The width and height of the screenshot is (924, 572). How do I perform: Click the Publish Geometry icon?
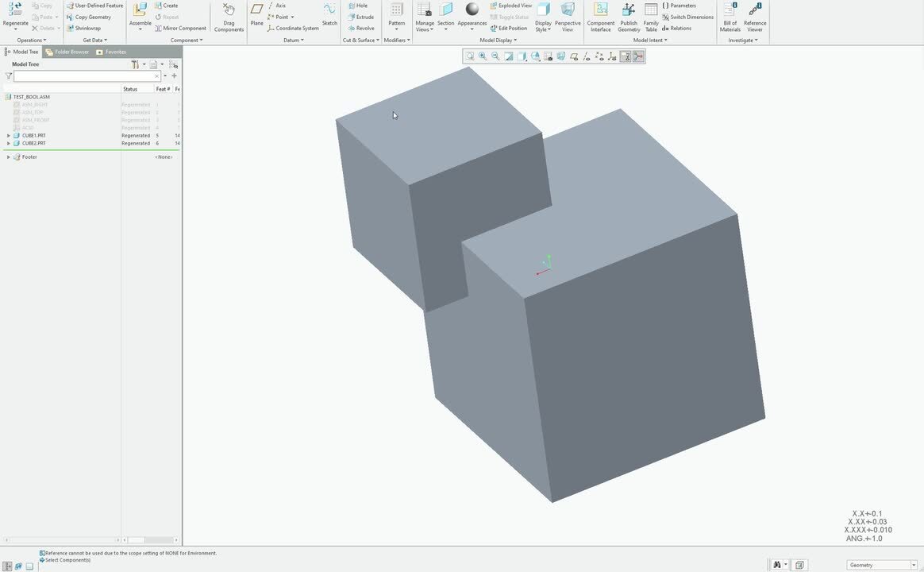tap(629, 16)
